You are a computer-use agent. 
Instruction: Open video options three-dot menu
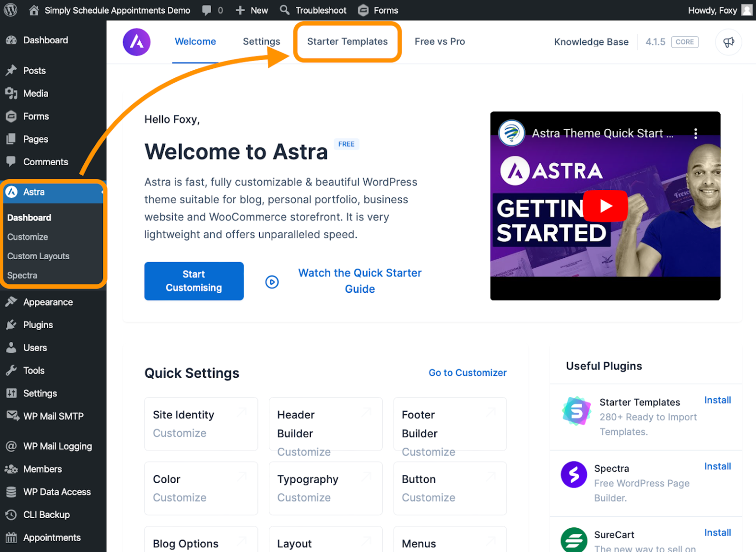[x=695, y=133]
